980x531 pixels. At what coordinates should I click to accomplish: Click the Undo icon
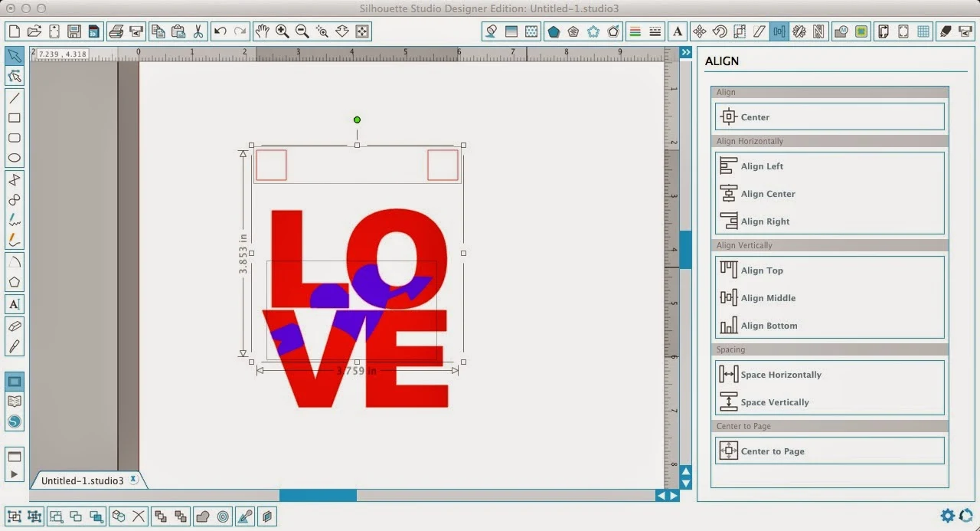click(220, 31)
